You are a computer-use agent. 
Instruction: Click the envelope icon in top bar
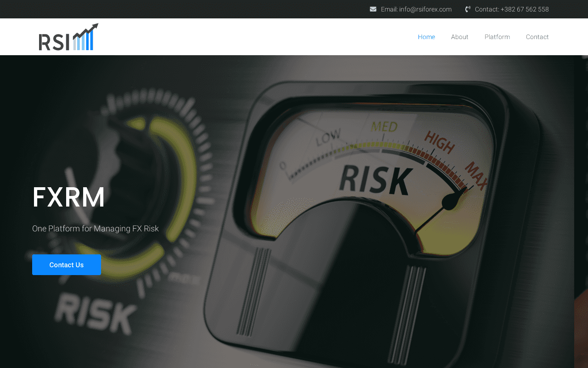pyautogui.click(x=373, y=9)
